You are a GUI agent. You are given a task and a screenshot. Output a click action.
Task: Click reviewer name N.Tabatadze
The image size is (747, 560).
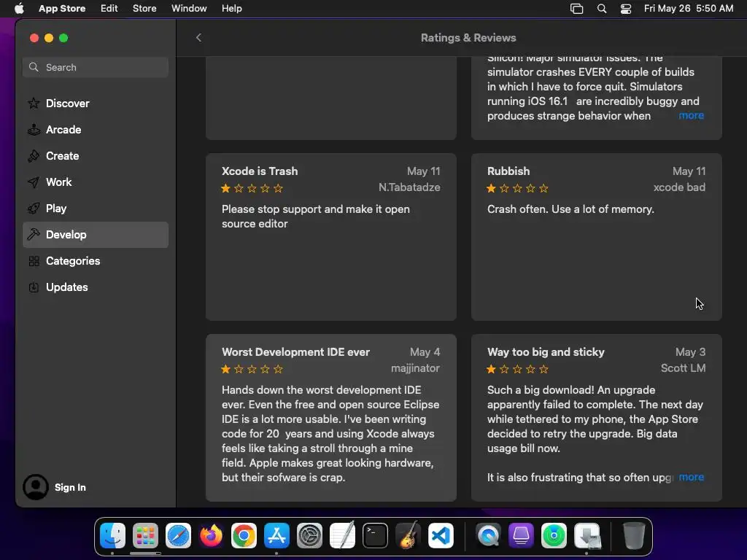click(409, 187)
